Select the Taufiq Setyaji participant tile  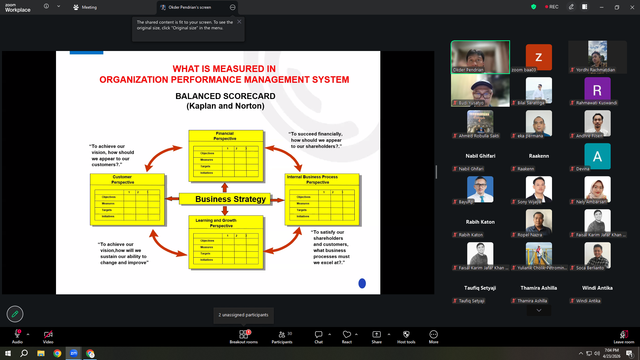[x=480, y=289]
